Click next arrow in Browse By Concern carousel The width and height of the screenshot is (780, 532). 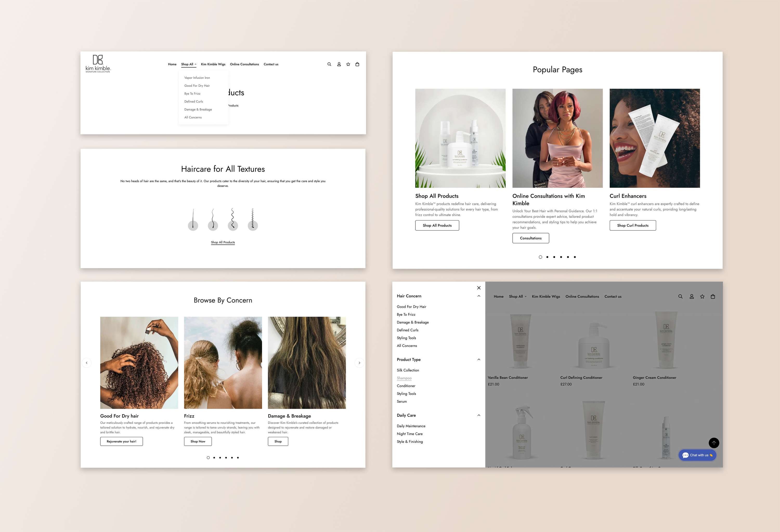(360, 363)
